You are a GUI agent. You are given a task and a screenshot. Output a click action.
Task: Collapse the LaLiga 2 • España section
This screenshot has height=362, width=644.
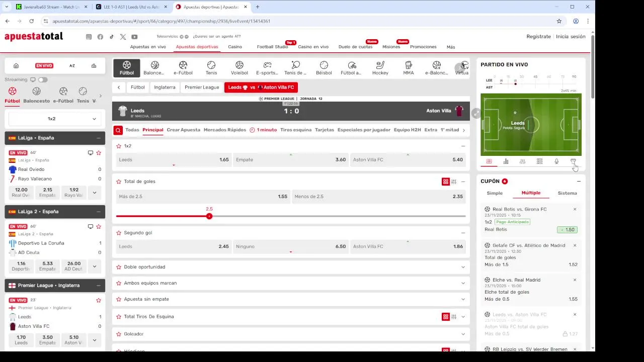(x=98, y=212)
